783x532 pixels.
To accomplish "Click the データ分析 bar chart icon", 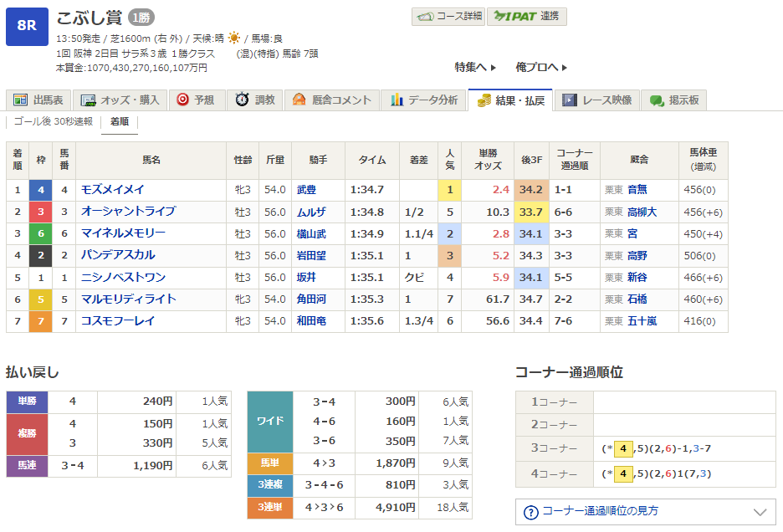I will (x=397, y=100).
